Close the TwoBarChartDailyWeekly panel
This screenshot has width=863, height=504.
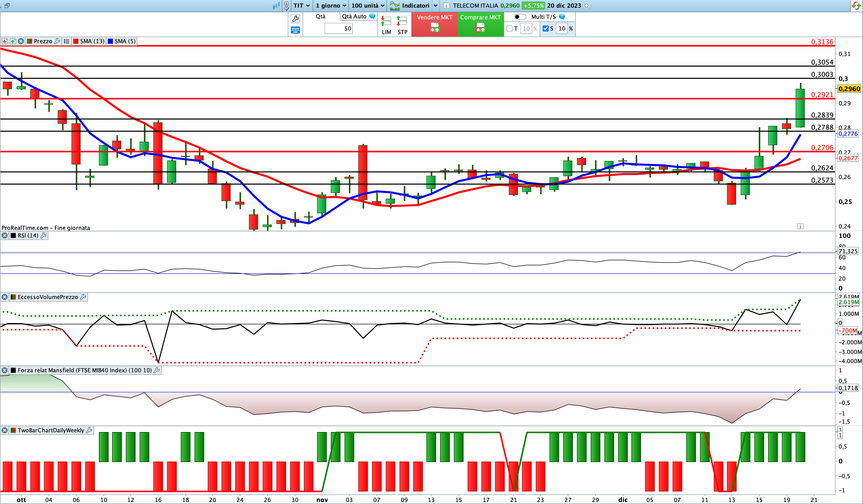tap(5, 431)
